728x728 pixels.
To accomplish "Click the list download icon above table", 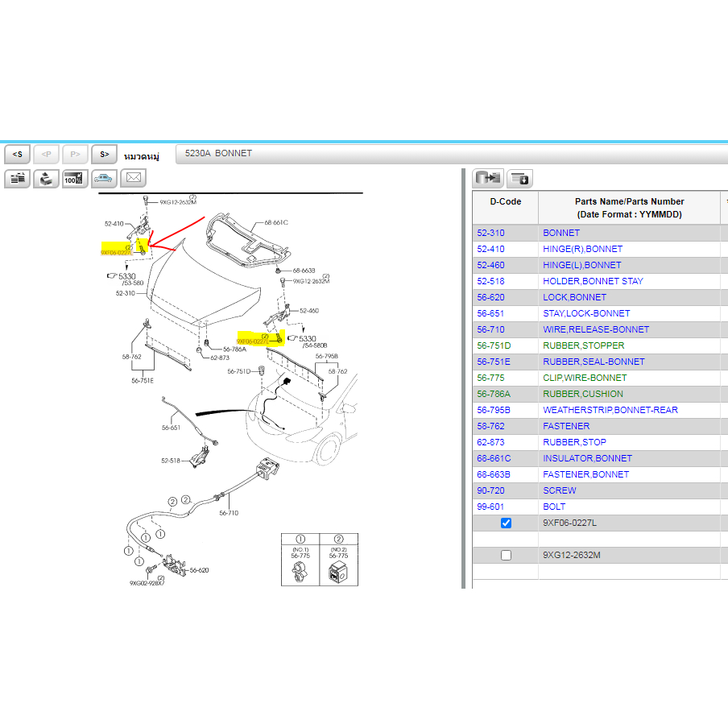I will [519, 178].
